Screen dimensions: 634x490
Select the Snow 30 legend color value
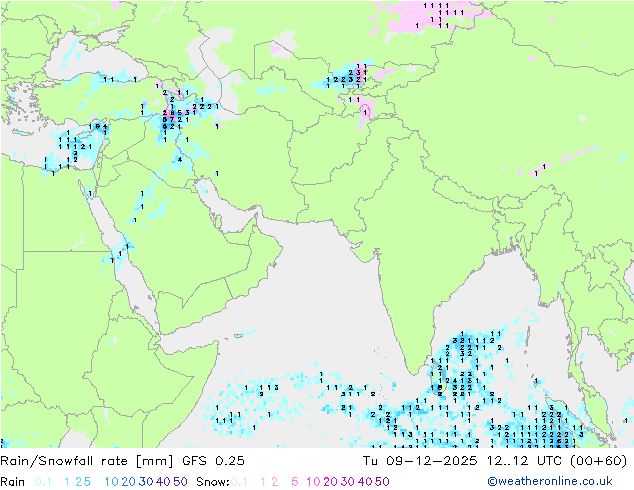(348, 482)
